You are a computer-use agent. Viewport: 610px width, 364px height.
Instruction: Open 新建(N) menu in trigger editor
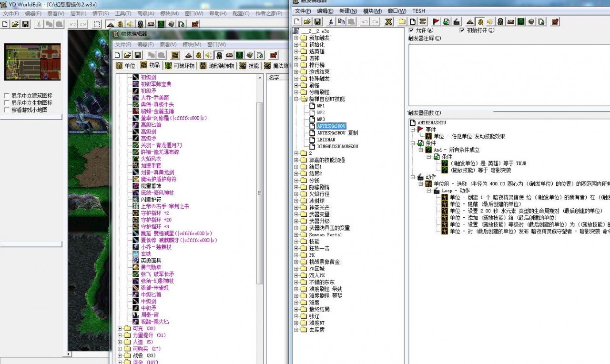point(348,11)
